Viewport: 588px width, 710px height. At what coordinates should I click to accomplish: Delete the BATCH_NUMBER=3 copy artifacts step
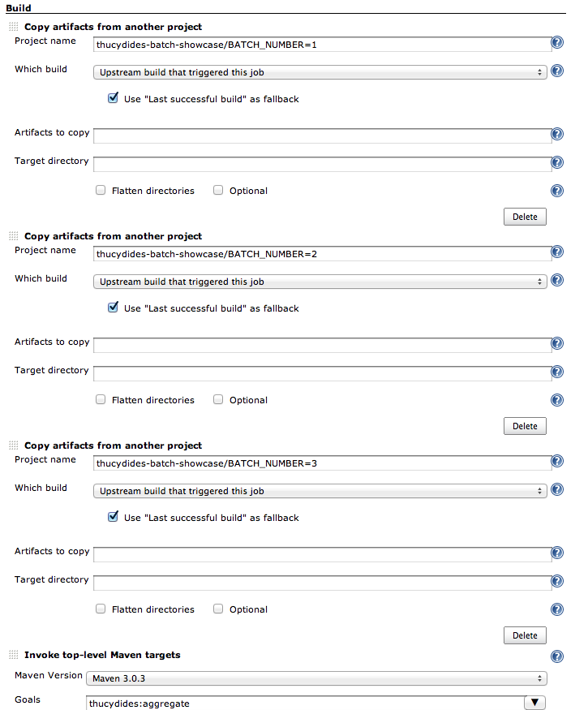point(525,635)
